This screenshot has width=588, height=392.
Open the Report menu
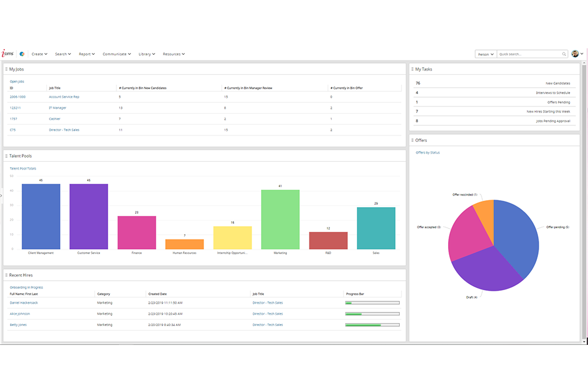[86, 54]
